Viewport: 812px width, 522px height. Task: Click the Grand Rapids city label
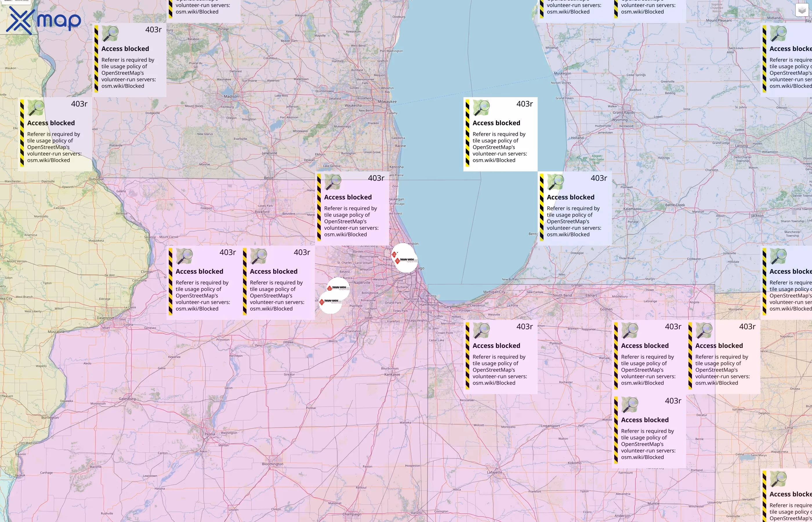[x=623, y=113]
